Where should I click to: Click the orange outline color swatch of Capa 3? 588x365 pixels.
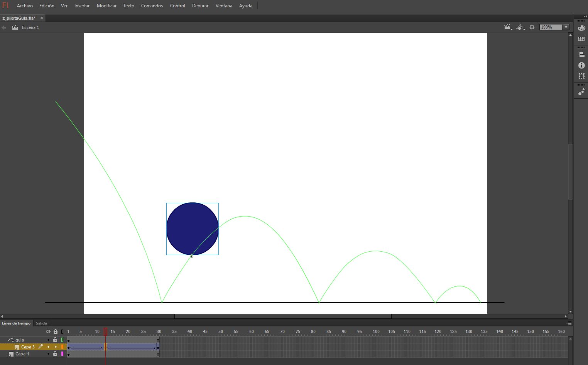tap(62, 346)
